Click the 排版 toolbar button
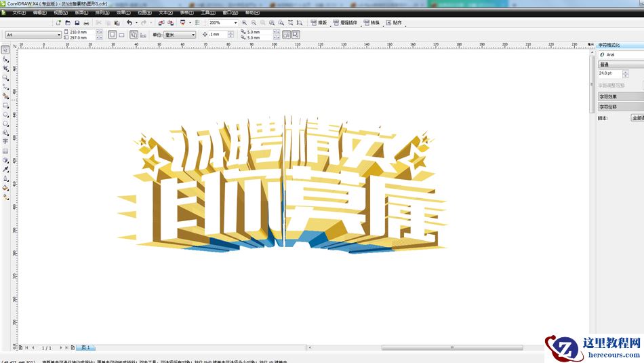 (x=319, y=22)
